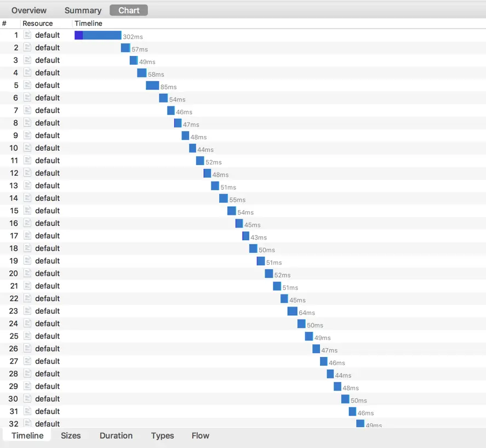486x448 pixels.
Task: Click the 58ms label in row 4
Action: point(156,75)
